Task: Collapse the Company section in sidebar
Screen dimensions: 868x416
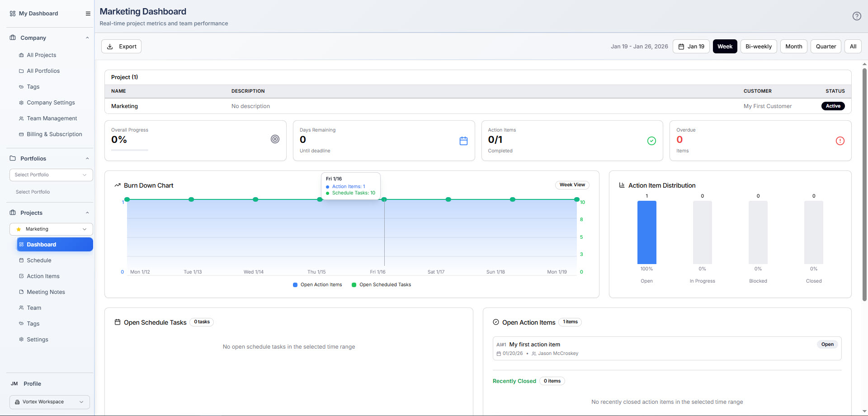Action: coord(87,38)
